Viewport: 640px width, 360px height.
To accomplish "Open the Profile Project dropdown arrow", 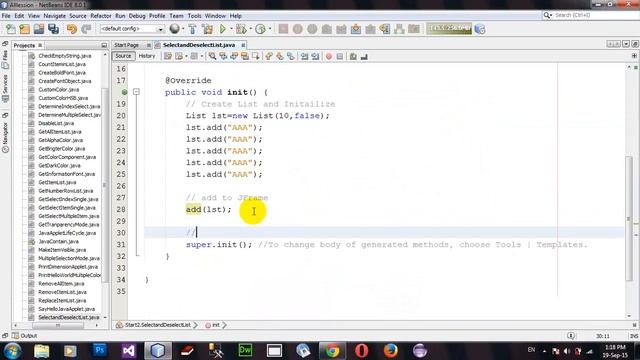I will 269,29.
